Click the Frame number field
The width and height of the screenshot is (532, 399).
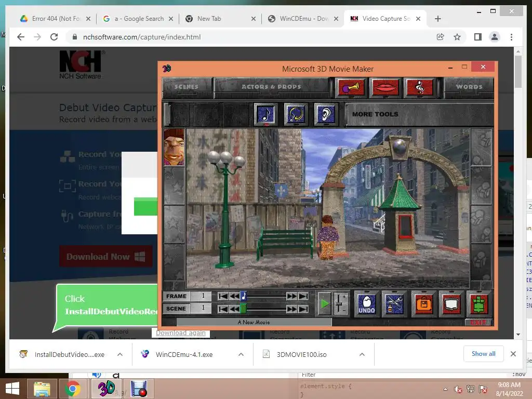(201, 296)
